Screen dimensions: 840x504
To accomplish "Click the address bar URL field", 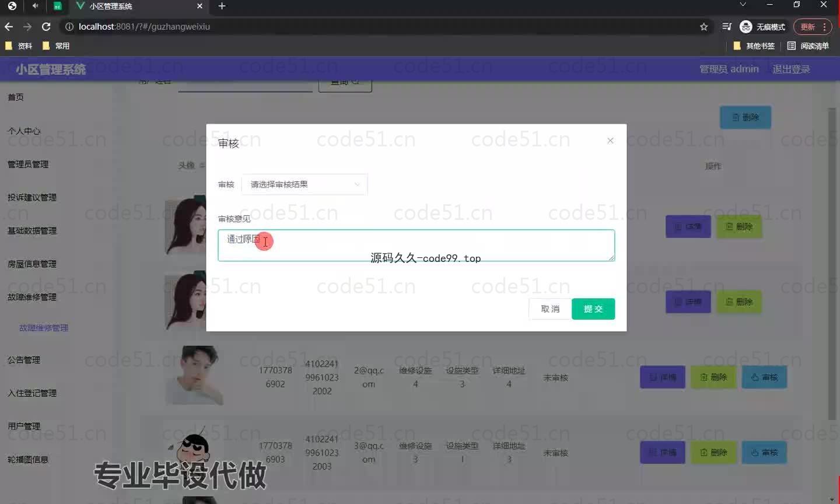I will (385, 27).
